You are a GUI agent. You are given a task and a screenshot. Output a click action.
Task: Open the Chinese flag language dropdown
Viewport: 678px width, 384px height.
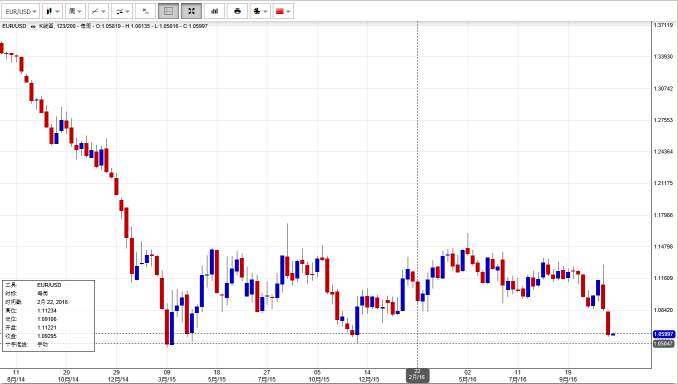283,11
